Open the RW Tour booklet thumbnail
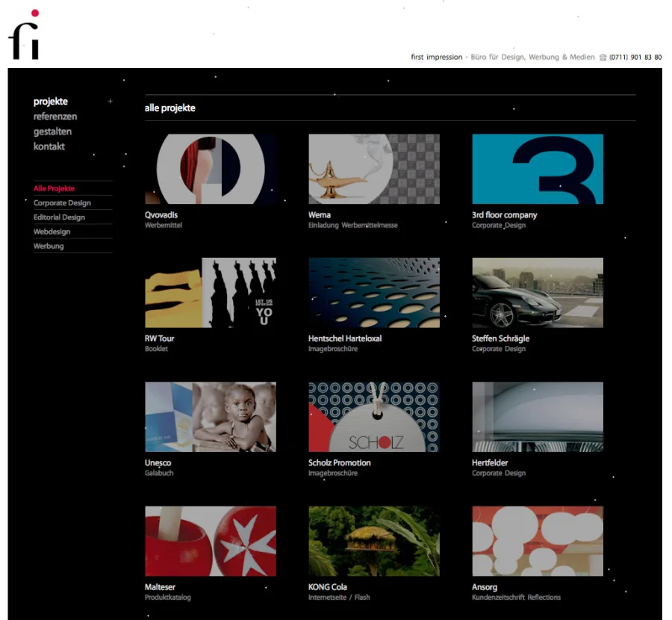672x620 pixels. coord(211,293)
